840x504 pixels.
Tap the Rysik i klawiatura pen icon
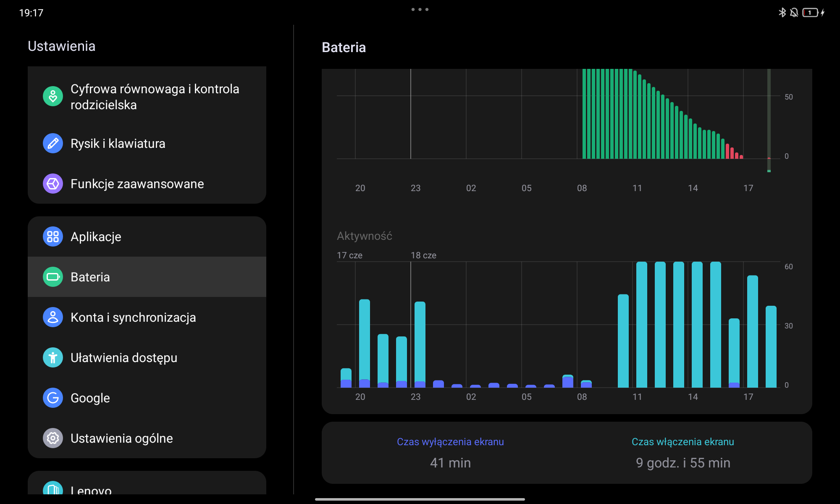53,143
